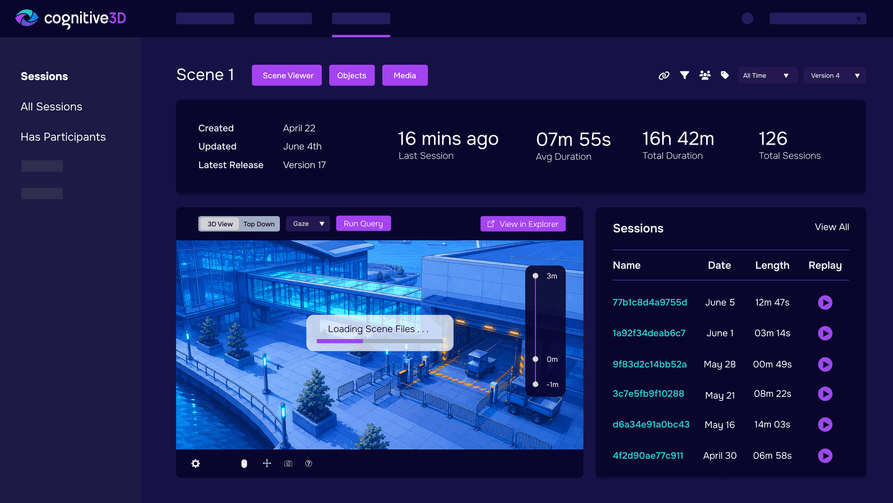
Task: Open the Scene Viewer tab
Action: click(287, 75)
